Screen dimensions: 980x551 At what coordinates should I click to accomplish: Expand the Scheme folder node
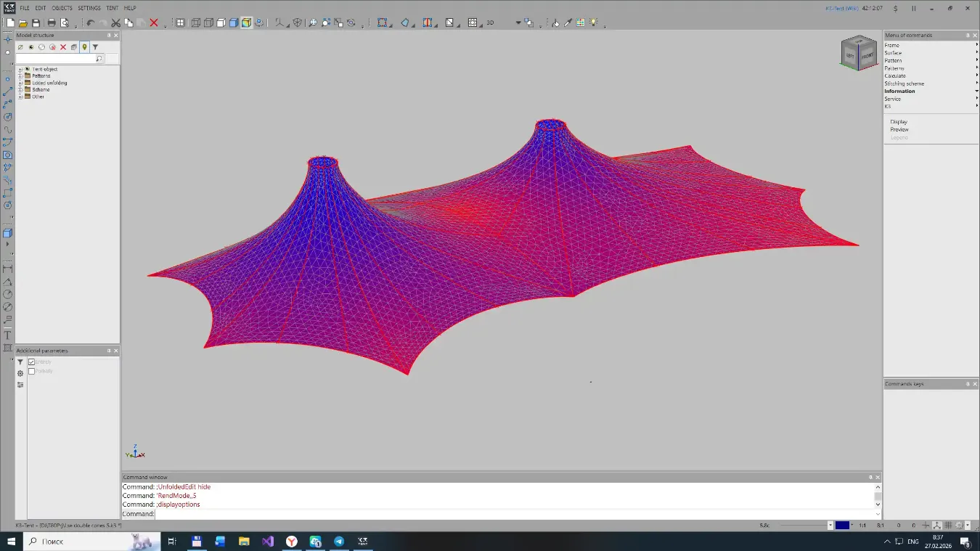point(20,89)
